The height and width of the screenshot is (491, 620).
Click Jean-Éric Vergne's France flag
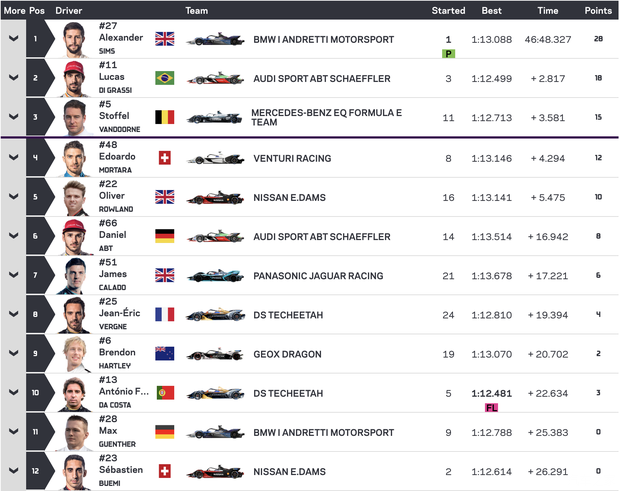point(164,314)
